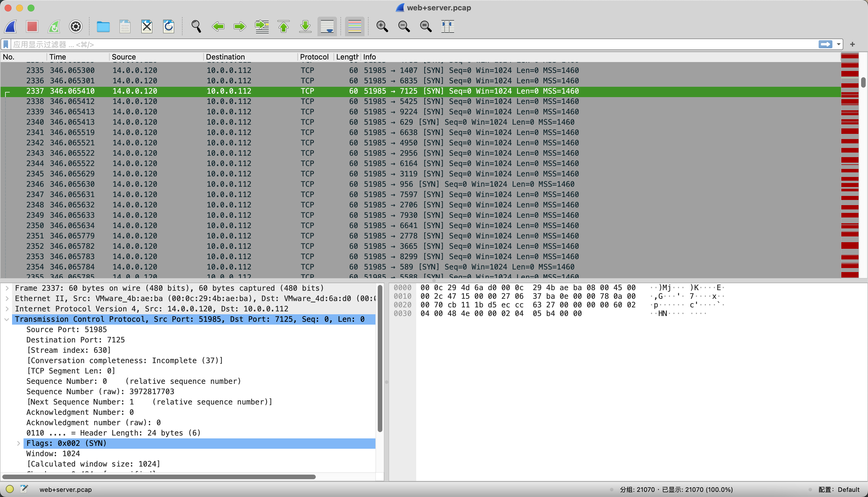
Task: Open display filter bookmark icon
Action: (x=6, y=44)
